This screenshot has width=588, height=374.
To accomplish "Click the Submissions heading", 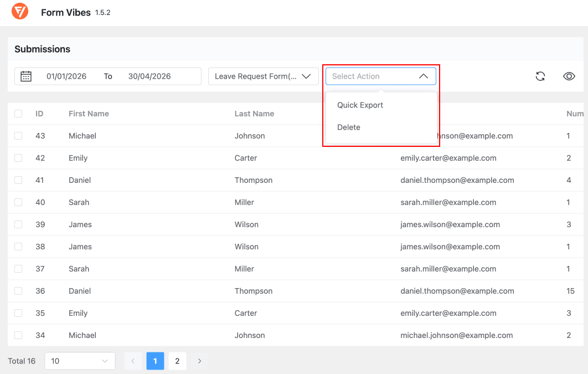I will [43, 49].
